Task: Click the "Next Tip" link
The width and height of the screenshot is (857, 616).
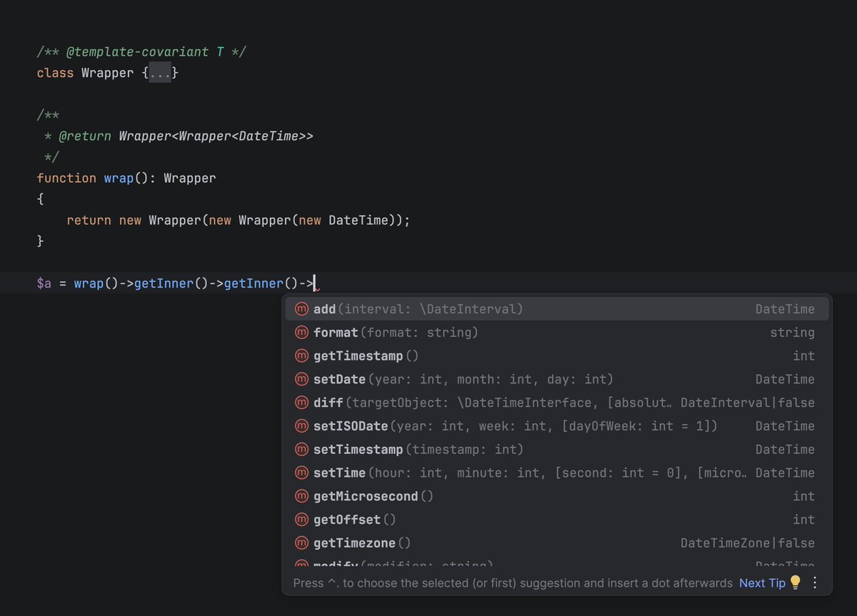Action: (762, 583)
